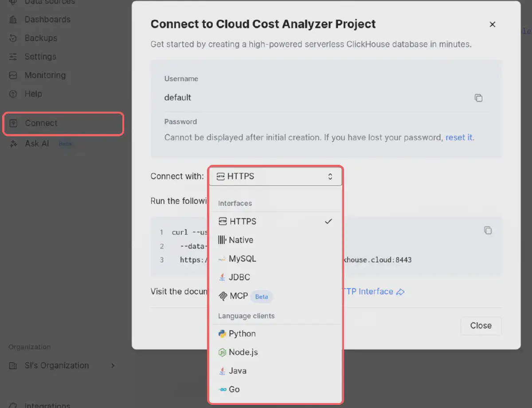Image resolution: width=532 pixels, height=408 pixels.
Task: Click the Settings sliders icon
Action: tap(13, 57)
